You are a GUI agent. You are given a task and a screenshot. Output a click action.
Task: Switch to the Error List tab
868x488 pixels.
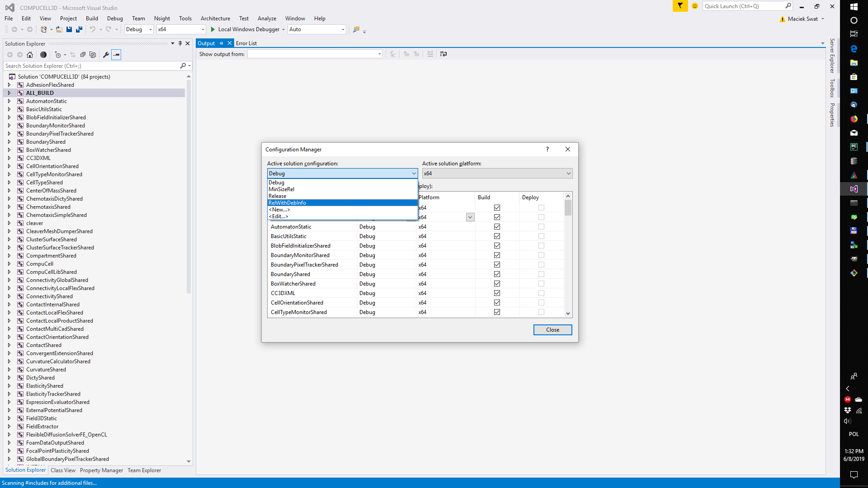pyautogui.click(x=246, y=43)
